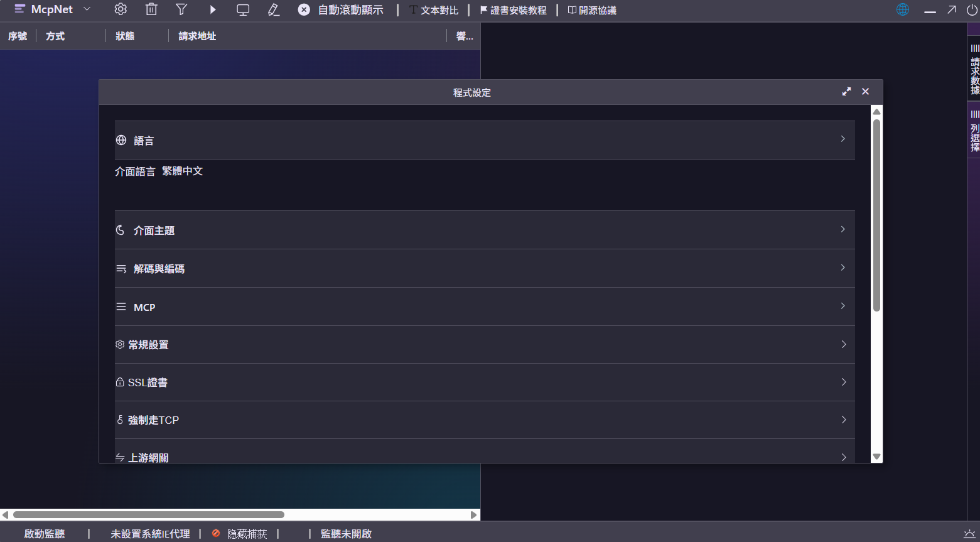The image size is (980, 542).
Task: Open 開源協議 license link
Action: (592, 10)
